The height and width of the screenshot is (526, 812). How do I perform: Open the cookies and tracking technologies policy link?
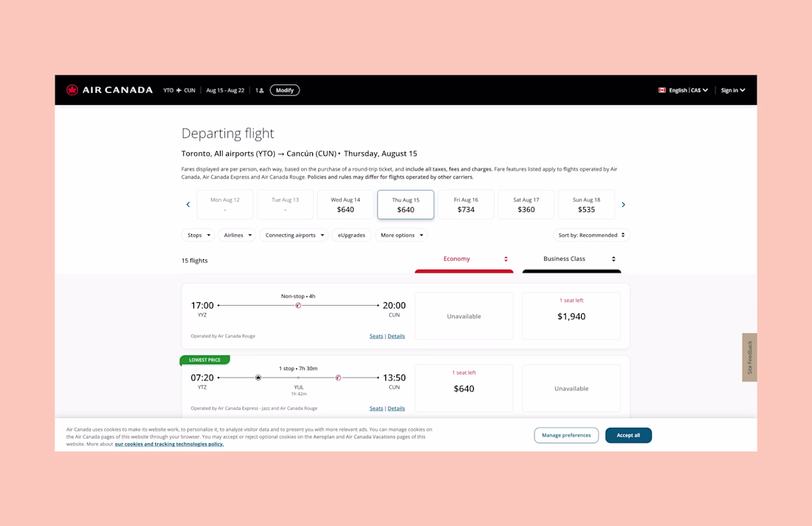169,444
